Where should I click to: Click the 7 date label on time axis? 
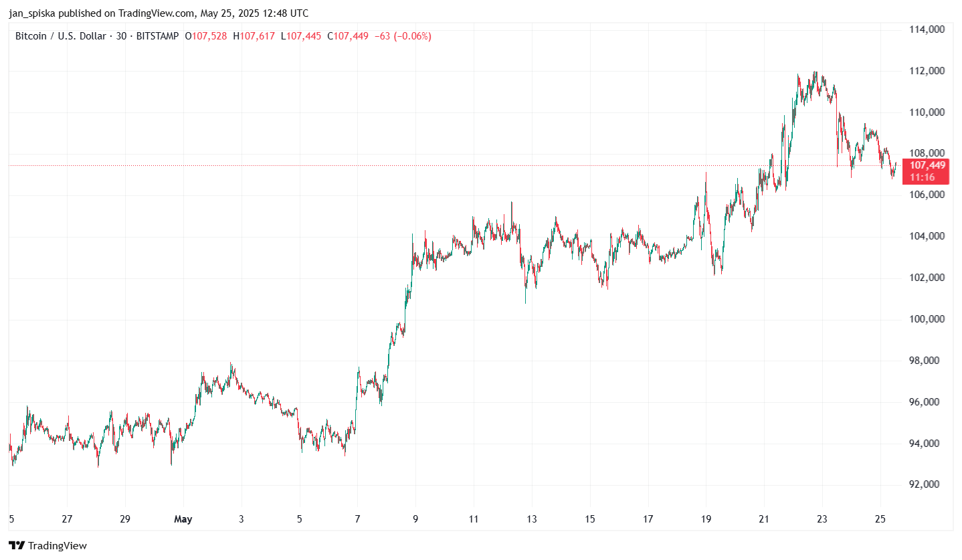358,519
